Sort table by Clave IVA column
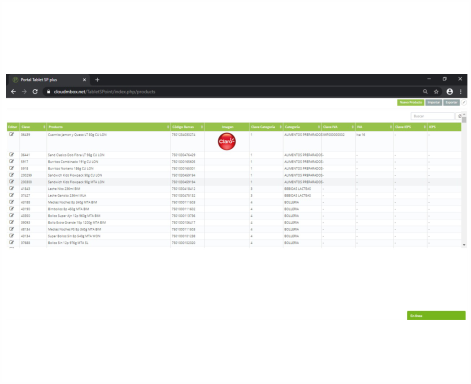Image resolution: width=471 pixels, height=384 pixels. click(x=338, y=127)
